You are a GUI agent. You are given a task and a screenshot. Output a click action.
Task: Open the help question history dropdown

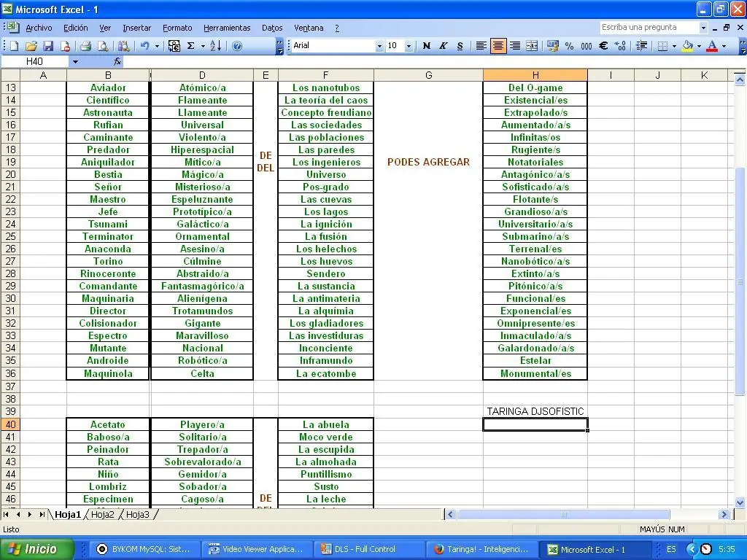tap(703, 28)
